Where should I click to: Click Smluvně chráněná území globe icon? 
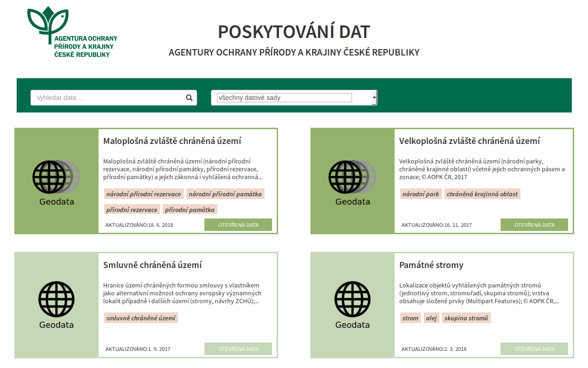coord(56,299)
